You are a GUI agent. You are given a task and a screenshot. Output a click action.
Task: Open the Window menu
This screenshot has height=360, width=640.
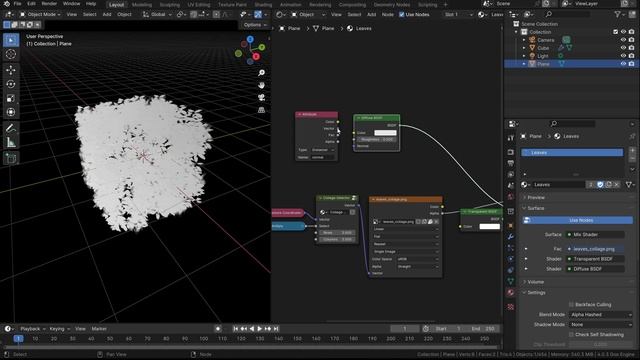click(71, 4)
